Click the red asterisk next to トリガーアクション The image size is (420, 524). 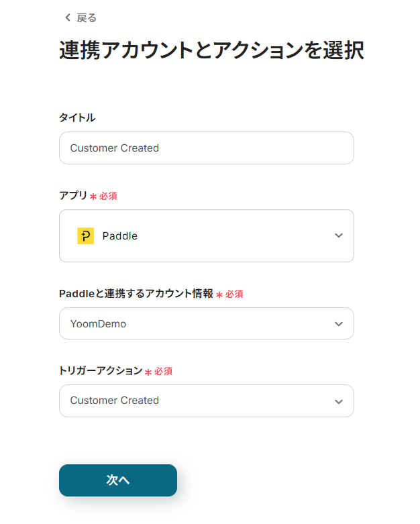148,372
